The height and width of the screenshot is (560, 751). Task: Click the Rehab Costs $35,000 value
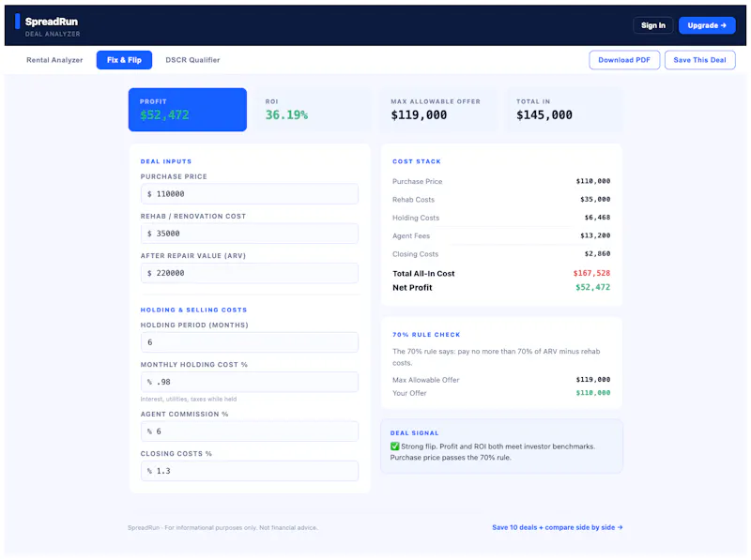point(595,199)
